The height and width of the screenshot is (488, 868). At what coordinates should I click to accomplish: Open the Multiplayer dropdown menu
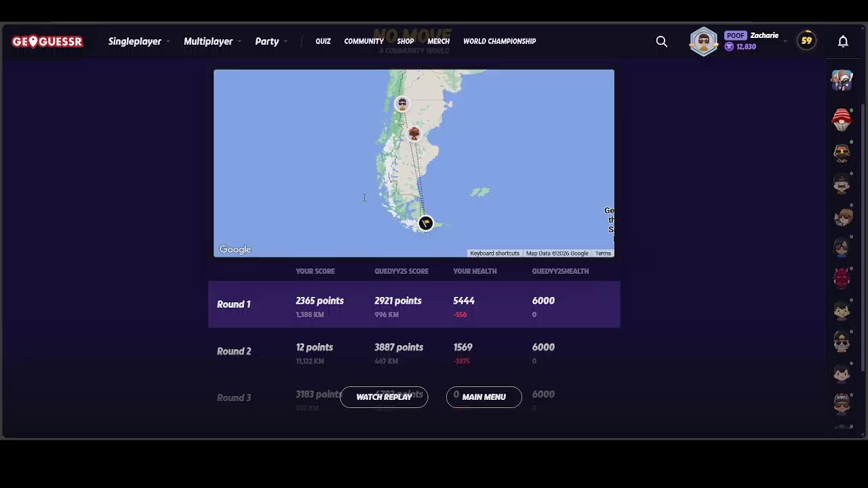tap(212, 41)
